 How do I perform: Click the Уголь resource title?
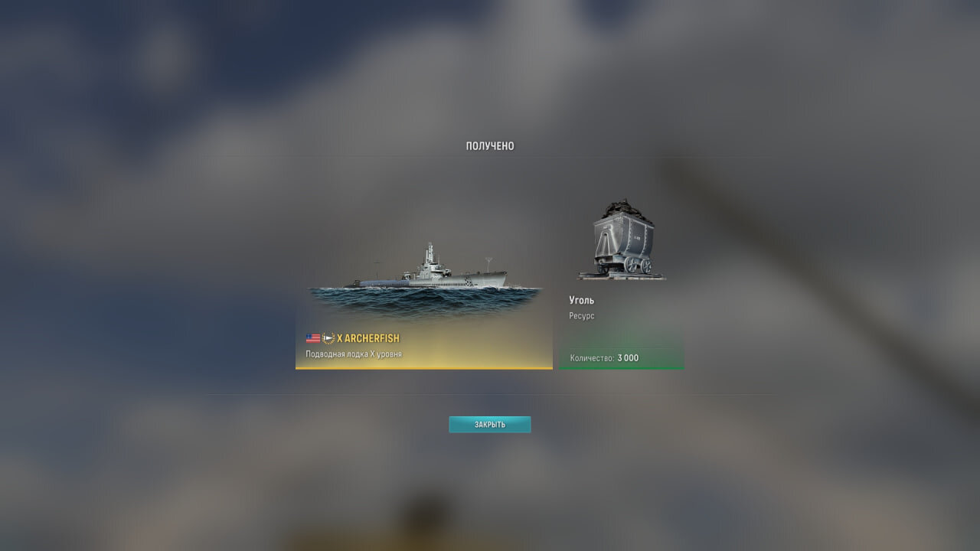point(582,300)
